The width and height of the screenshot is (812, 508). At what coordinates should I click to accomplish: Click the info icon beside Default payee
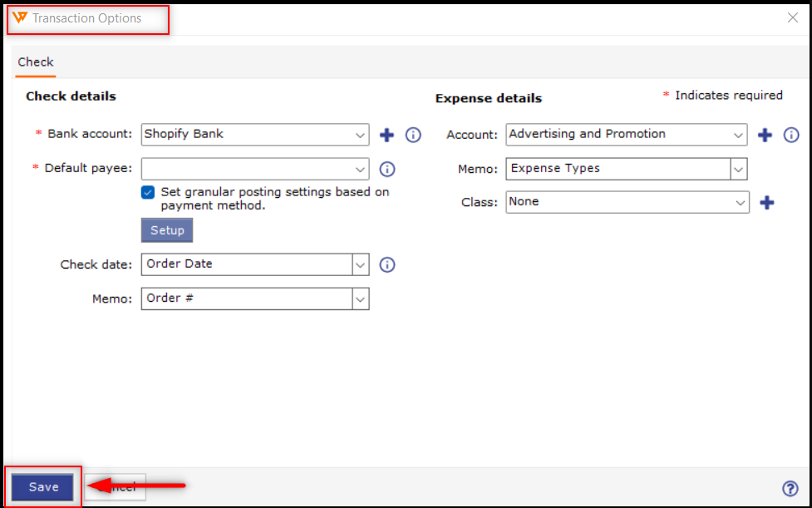click(x=386, y=169)
